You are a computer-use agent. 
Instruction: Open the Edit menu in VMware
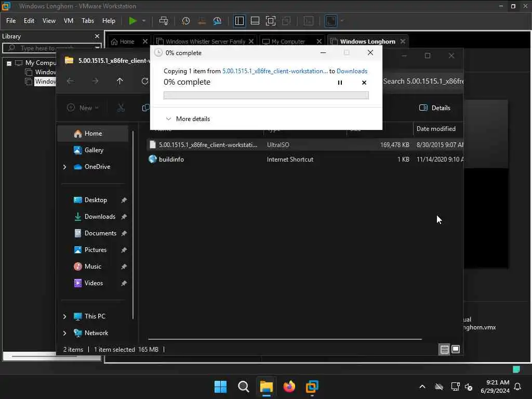click(x=29, y=21)
